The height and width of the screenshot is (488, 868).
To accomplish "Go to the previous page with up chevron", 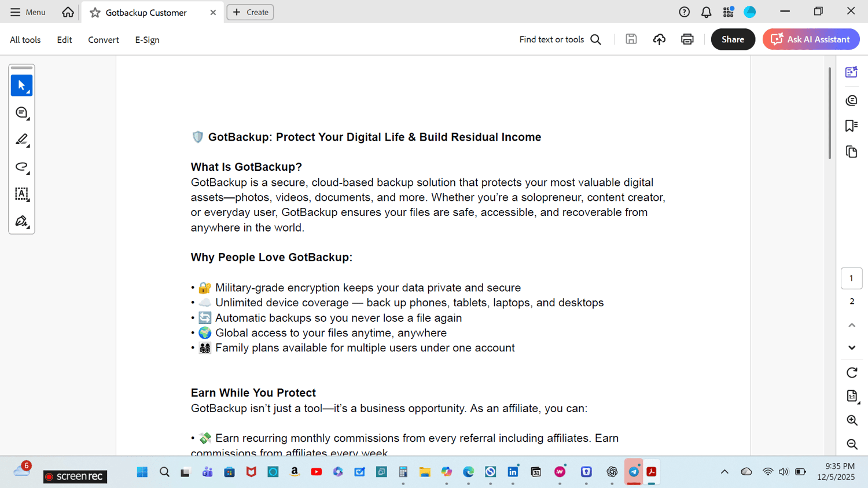I will (852, 325).
